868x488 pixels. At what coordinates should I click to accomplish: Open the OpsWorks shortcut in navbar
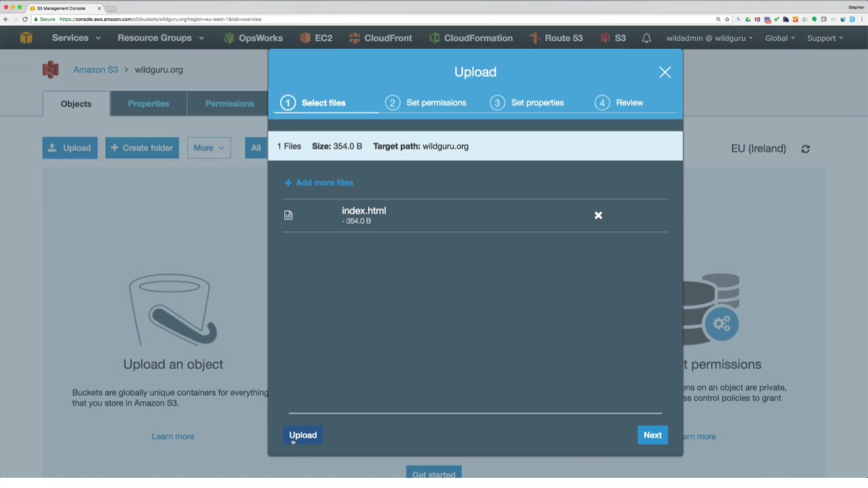point(252,38)
